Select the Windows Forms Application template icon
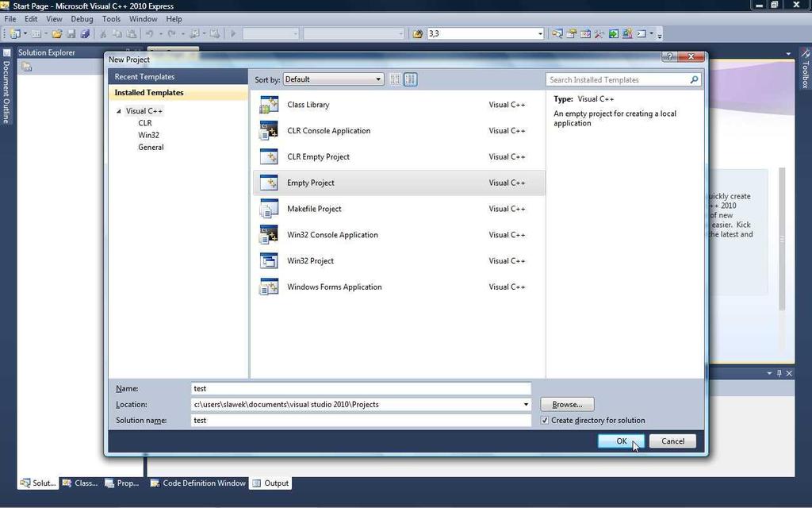This screenshot has height=508, width=812. 269,287
